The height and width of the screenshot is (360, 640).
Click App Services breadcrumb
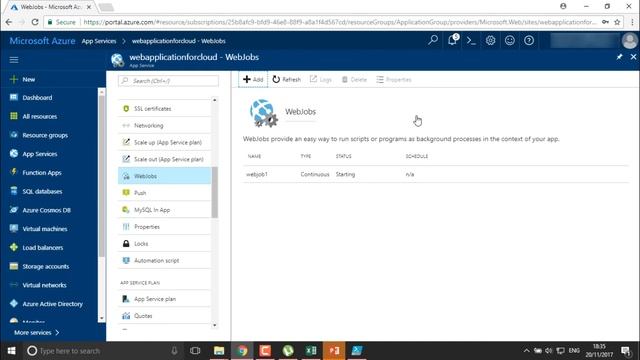99,41
